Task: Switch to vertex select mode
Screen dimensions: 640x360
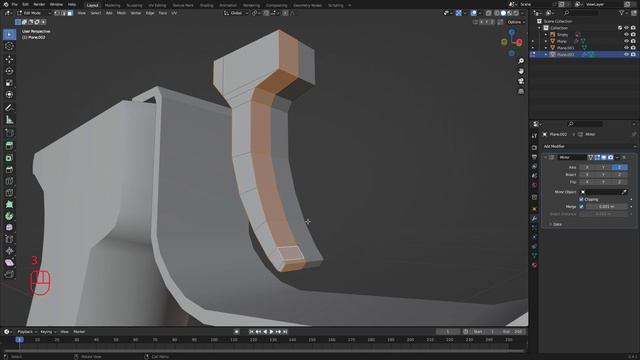Action: tap(57, 13)
